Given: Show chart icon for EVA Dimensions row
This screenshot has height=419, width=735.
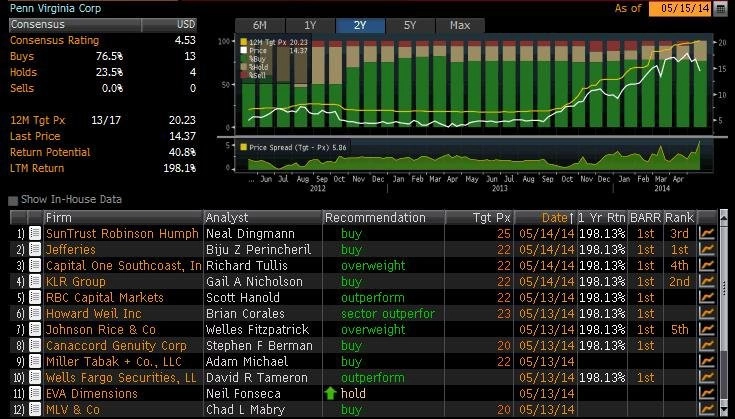Looking at the screenshot, I should [707, 393].
